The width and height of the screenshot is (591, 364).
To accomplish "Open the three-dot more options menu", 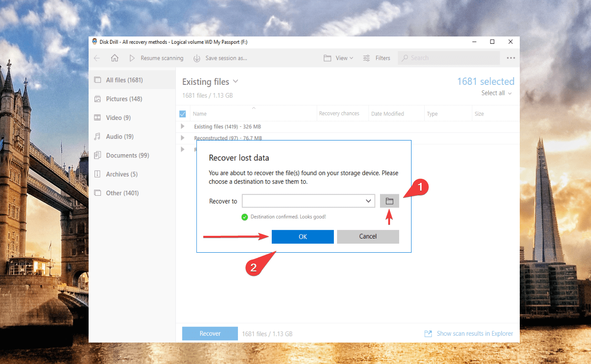I will pos(511,58).
